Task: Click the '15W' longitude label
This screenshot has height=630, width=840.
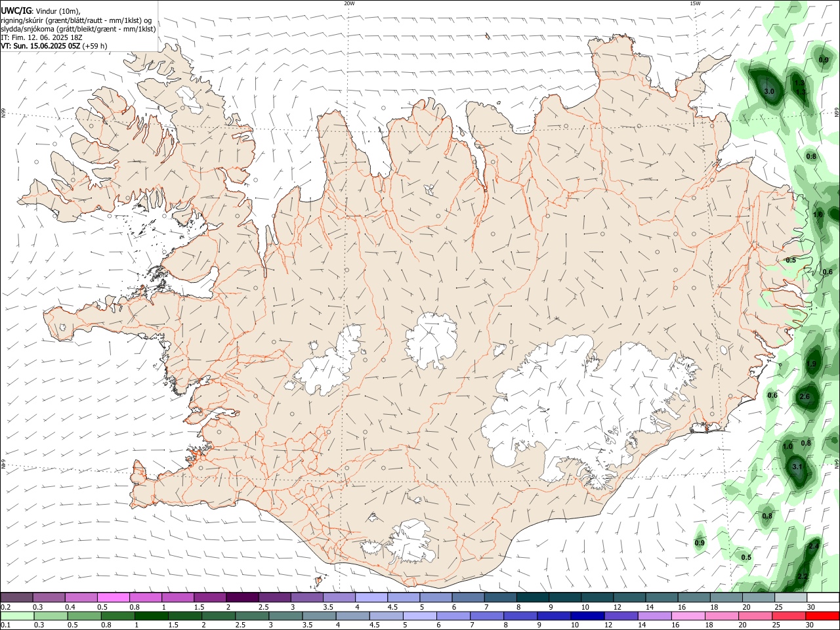Action: click(695, 3)
